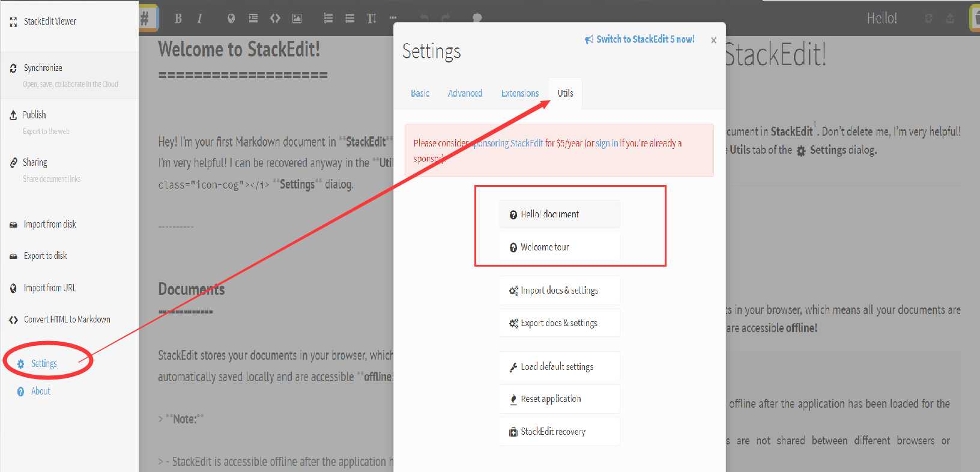Click the Import from URL globe icon in the sidebar
This screenshot has width=980, height=472.
[13, 289]
